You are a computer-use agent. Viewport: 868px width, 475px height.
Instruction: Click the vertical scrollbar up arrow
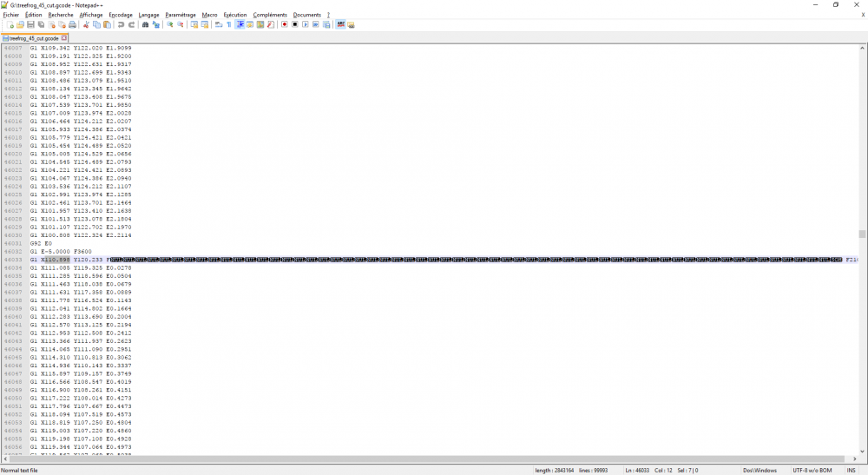click(x=862, y=48)
